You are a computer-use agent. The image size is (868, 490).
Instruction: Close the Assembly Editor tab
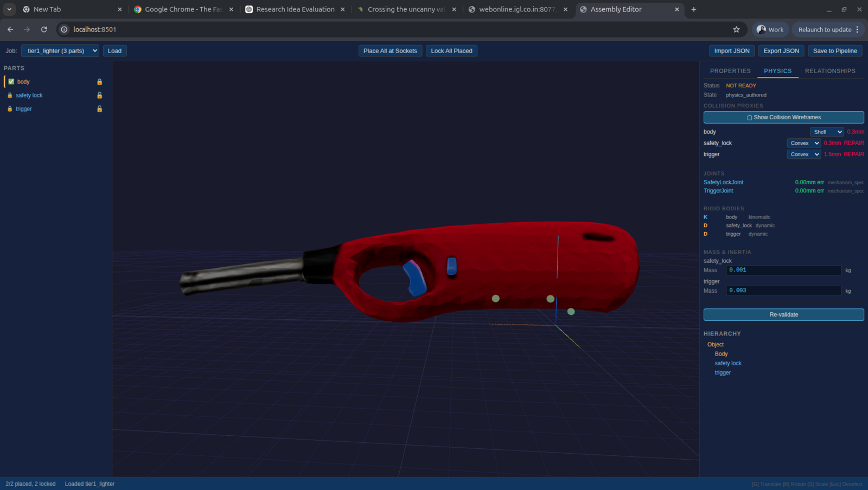[676, 9]
